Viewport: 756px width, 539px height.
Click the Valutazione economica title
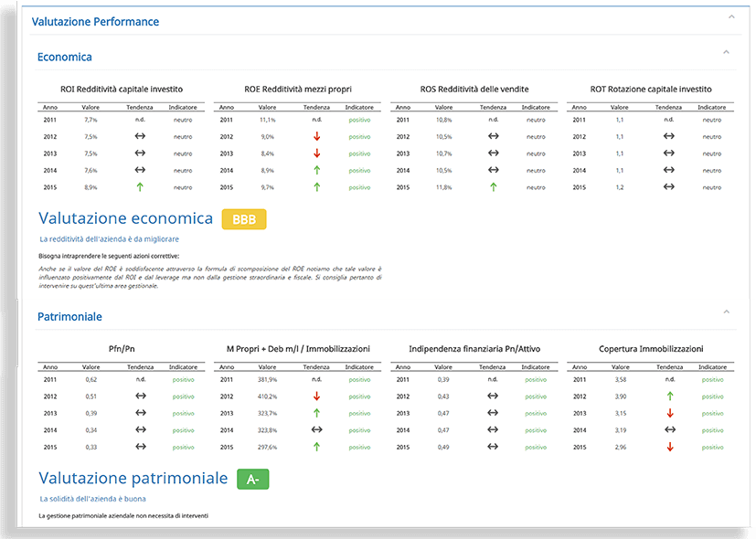[126, 218]
